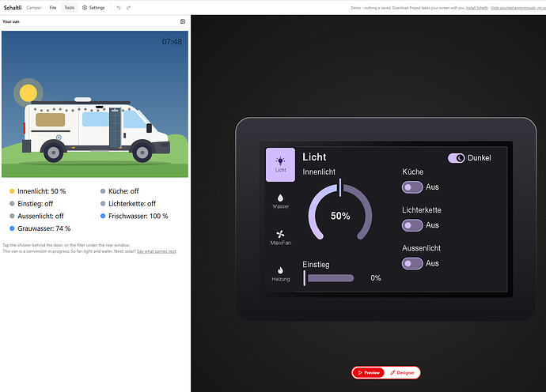Viewport: 546px width, 392px height.
Task: Click the Innenlicht: 50 % status entry
Action: 38,191
